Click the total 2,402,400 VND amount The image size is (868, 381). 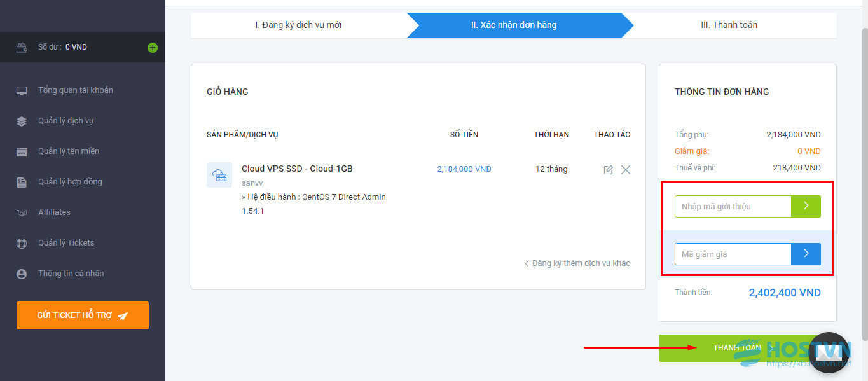785,293
